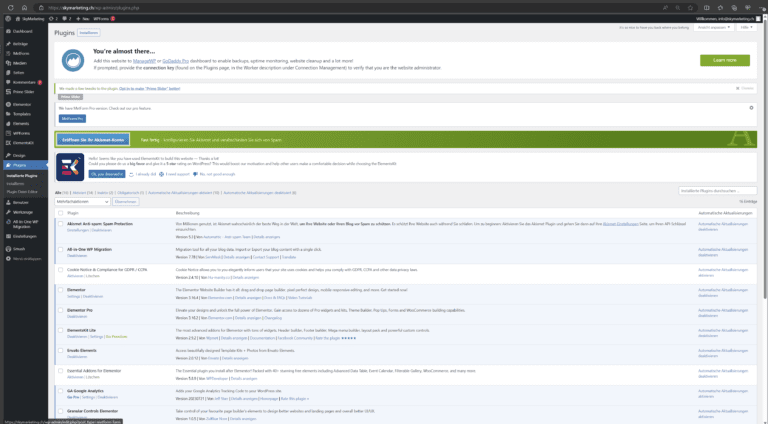
Task: Open pending updates icon in admin bar
Action: pyautogui.click(x=53, y=19)
